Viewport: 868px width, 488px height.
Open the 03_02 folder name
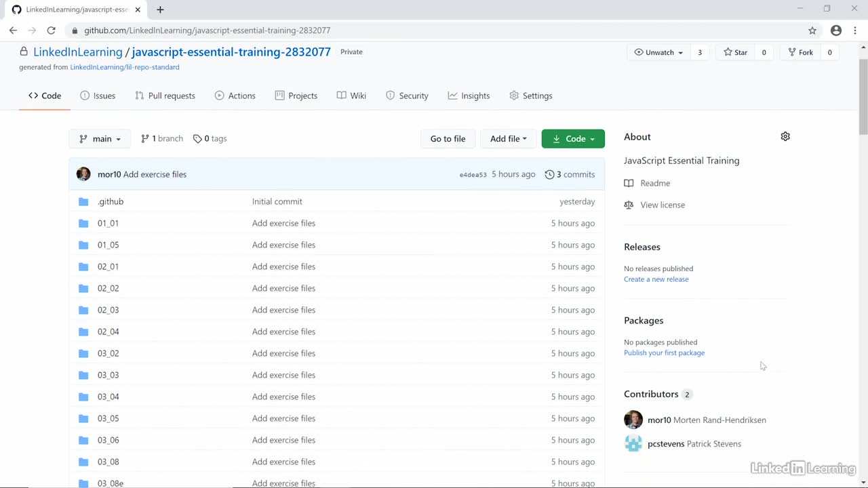(x=108, y=353)
